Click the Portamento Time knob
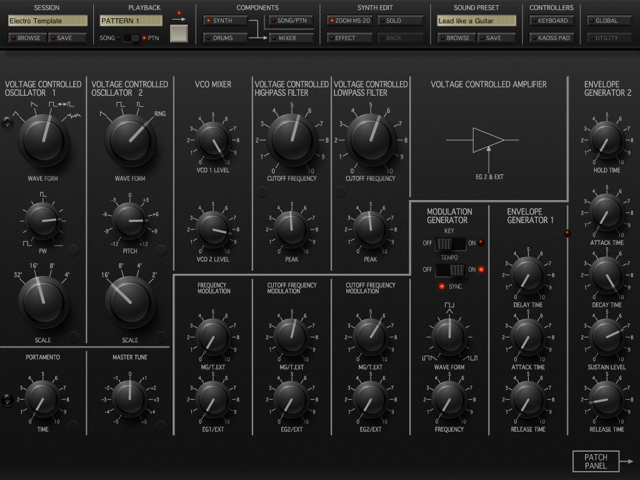 42,399
